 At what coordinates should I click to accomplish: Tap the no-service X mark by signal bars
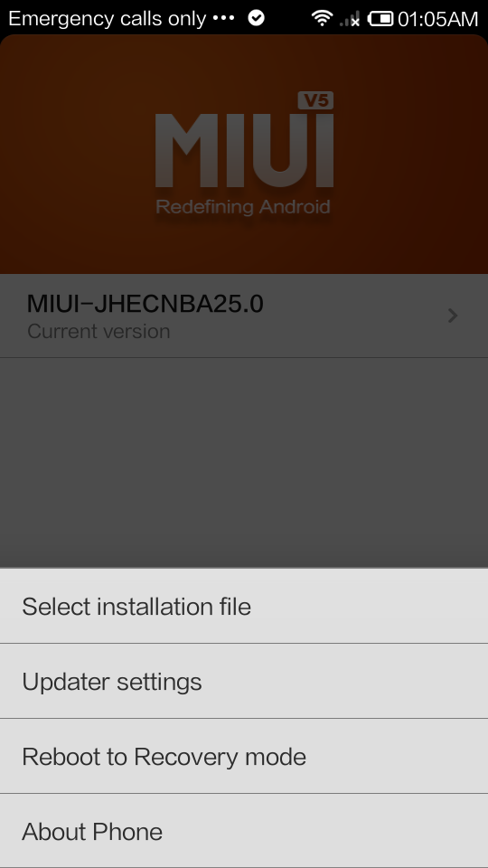pyautogui.click(x=355, y=23)
